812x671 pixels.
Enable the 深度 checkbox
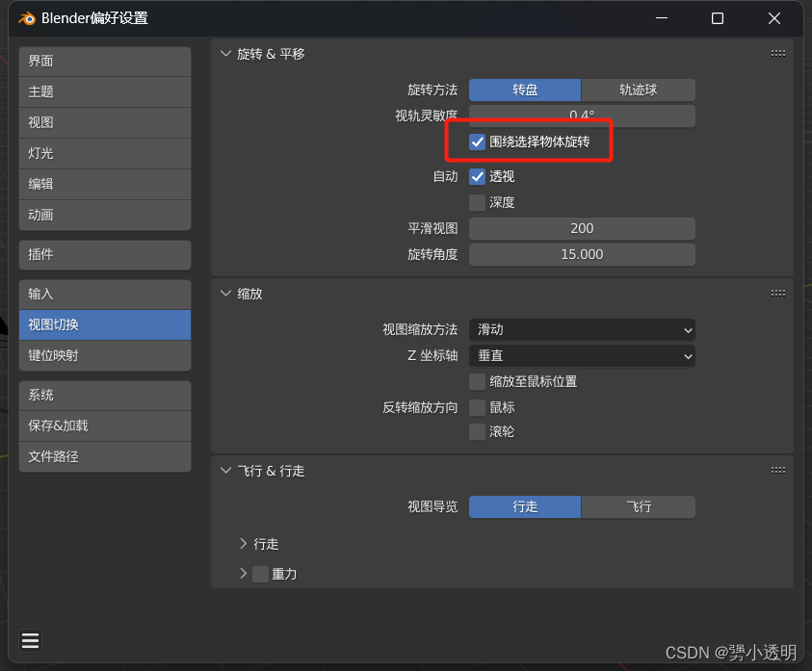coord(477,202)
